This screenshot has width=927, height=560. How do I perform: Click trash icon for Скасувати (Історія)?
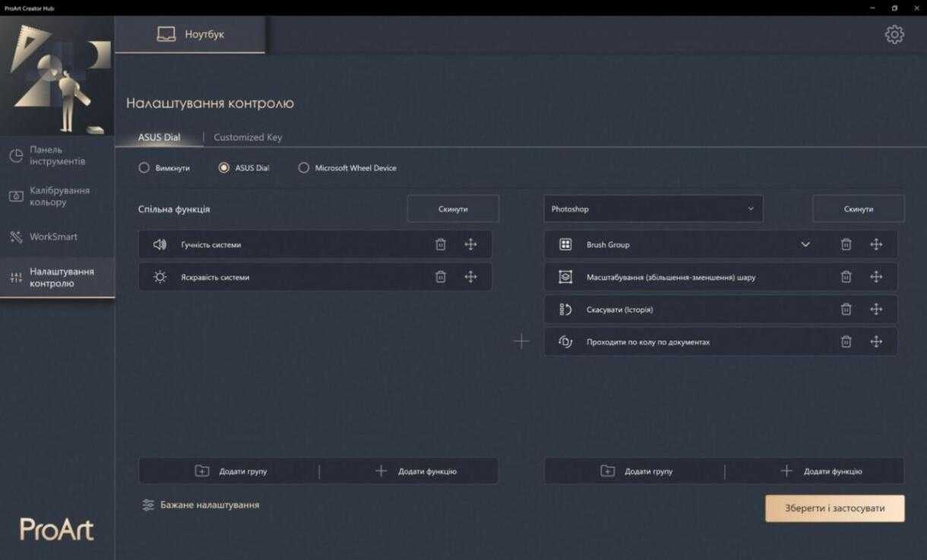click(846, 309)
